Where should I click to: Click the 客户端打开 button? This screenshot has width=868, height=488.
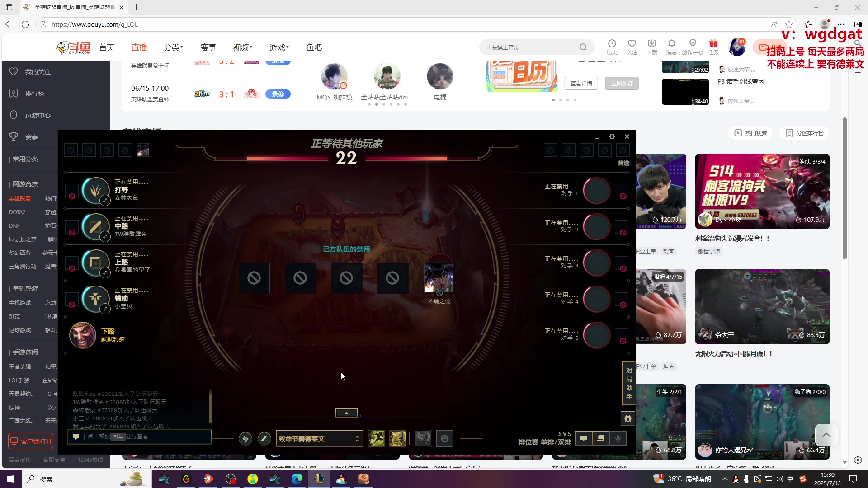coord(31,441)
